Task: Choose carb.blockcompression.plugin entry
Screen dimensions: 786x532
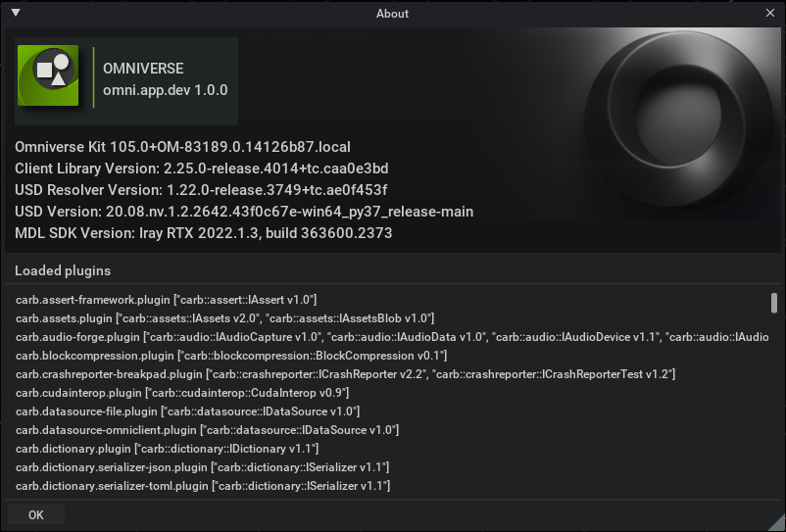Action: coord(231,356)
